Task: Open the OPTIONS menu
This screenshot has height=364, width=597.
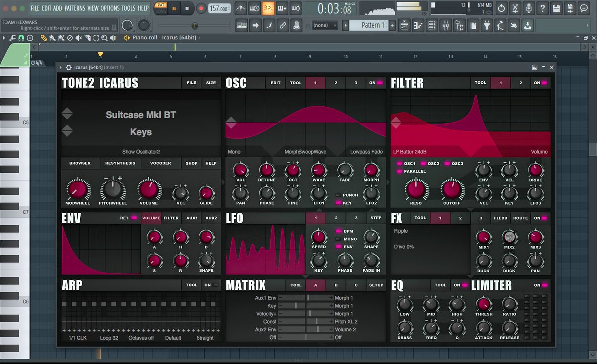Action: 110,8
